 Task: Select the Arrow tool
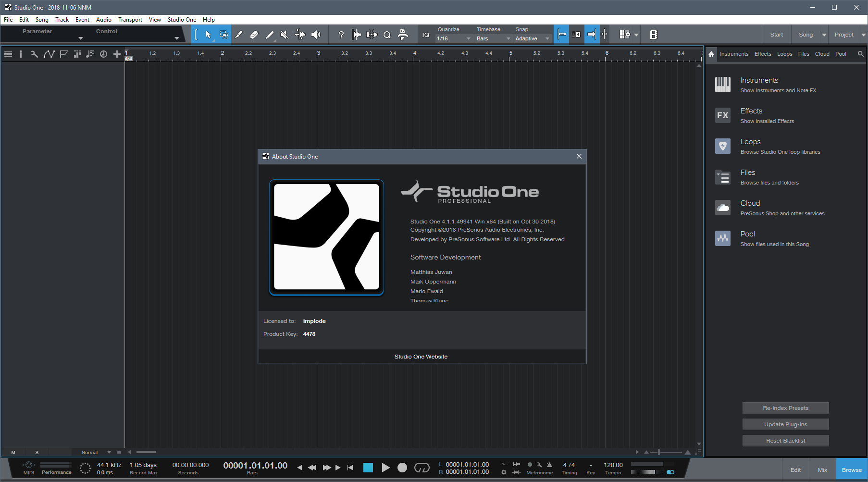[208, 35]
